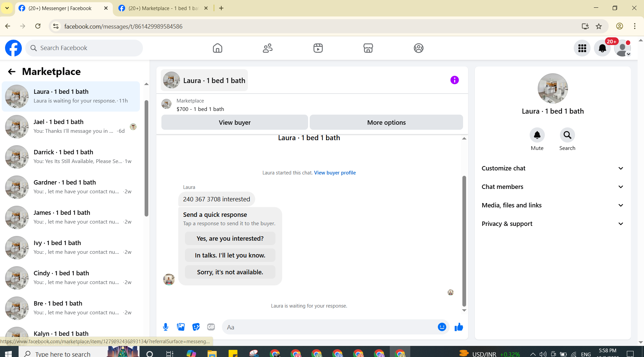Screen dimensions: 644x357
Task: Expand the Privacy & support section
Action: point(553,224)
